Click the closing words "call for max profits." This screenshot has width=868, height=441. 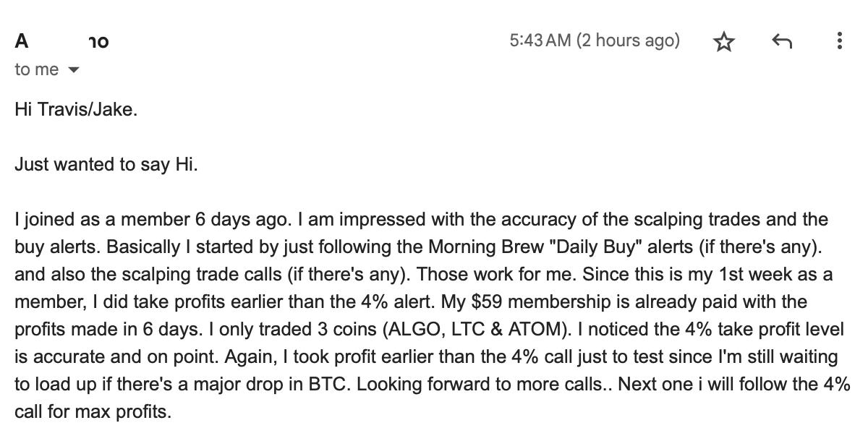[x=93, y=412]
